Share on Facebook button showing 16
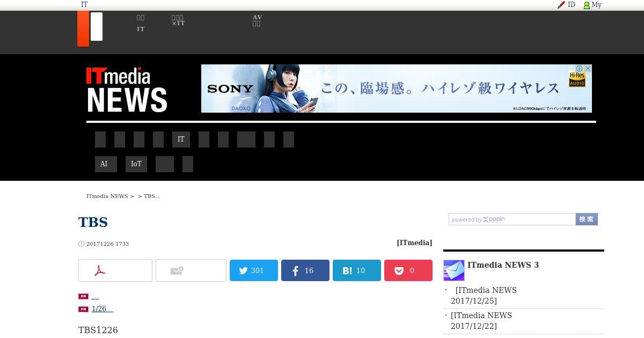 [305, 270]
